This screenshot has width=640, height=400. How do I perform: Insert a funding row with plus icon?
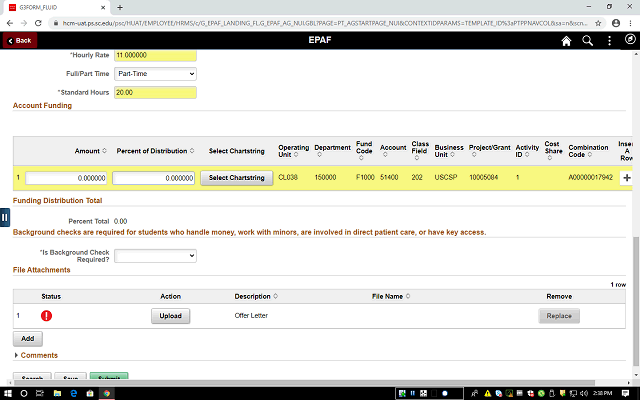(x=627, y=178)
